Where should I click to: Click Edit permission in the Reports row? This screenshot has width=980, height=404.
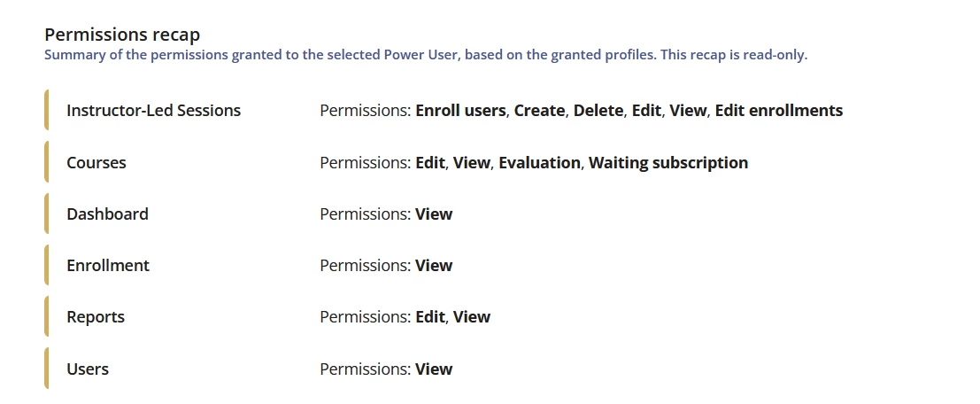[430, 317]
